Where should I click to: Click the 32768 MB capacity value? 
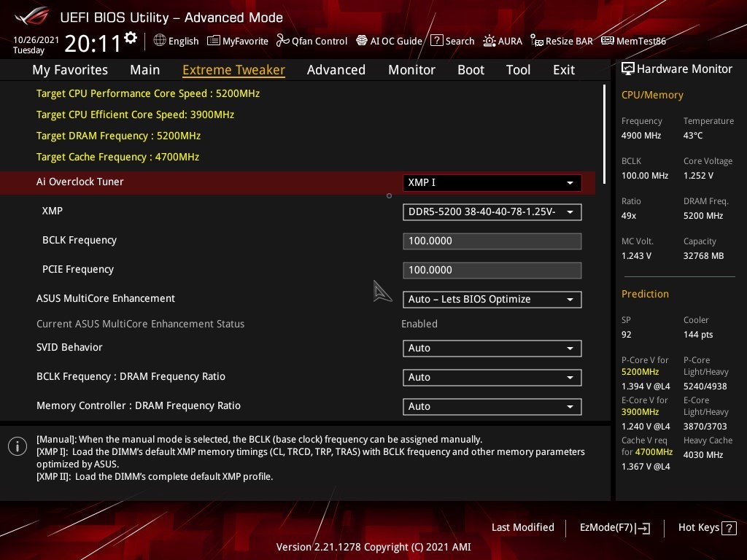tap(703, 256)
